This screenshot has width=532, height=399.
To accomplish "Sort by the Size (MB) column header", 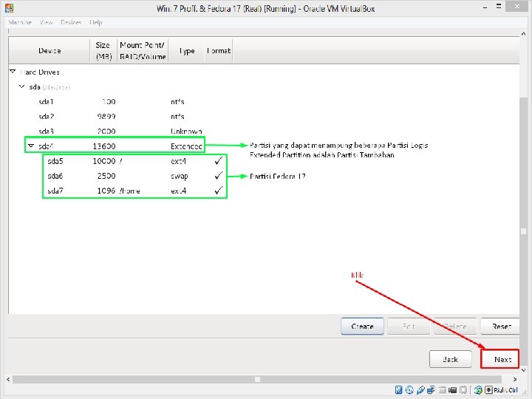I will (x=103, y=50).
